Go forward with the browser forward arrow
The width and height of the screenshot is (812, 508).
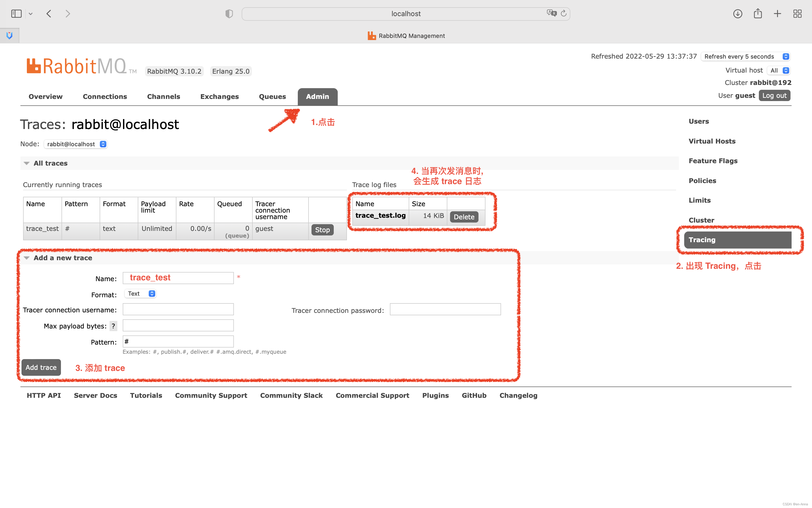point(68,13)
